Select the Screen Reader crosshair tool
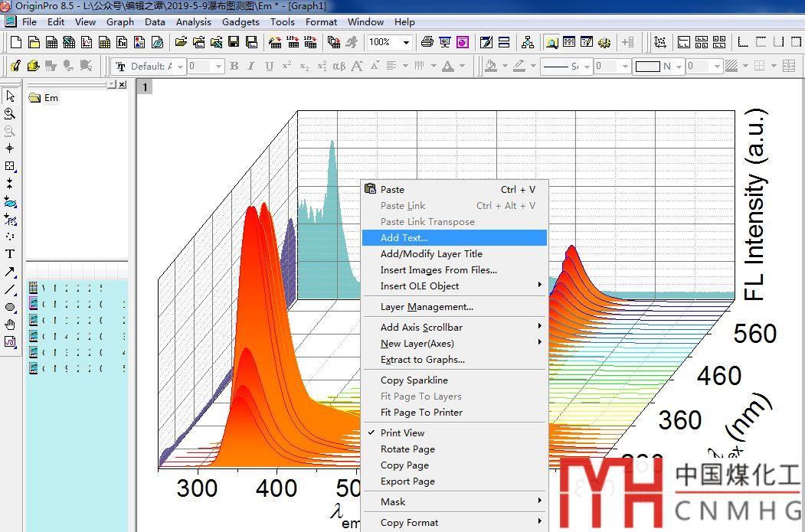The height and width of the screenshot is (532, 805). 10,149
